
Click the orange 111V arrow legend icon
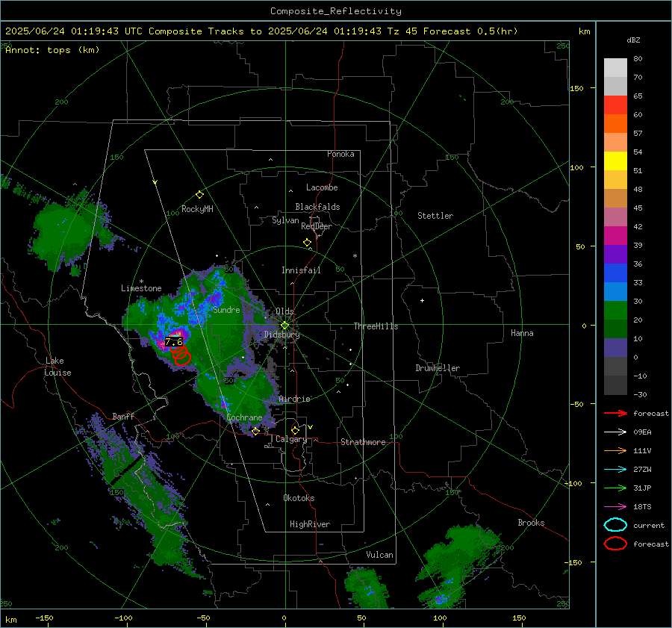click(x=615, y=450)
